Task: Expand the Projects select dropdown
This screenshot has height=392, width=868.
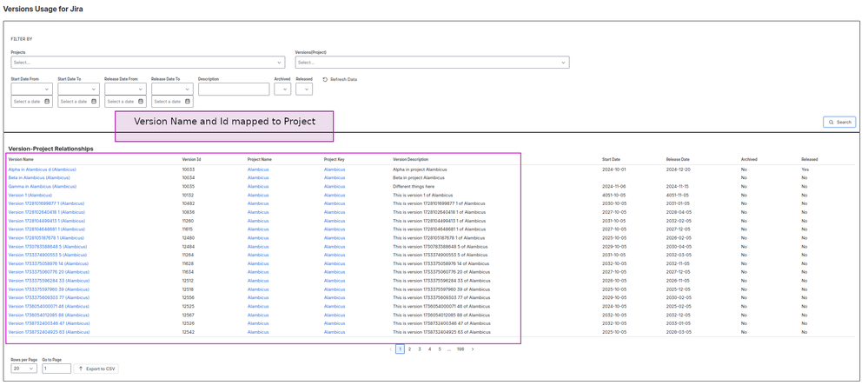Action: click(148, 63)
